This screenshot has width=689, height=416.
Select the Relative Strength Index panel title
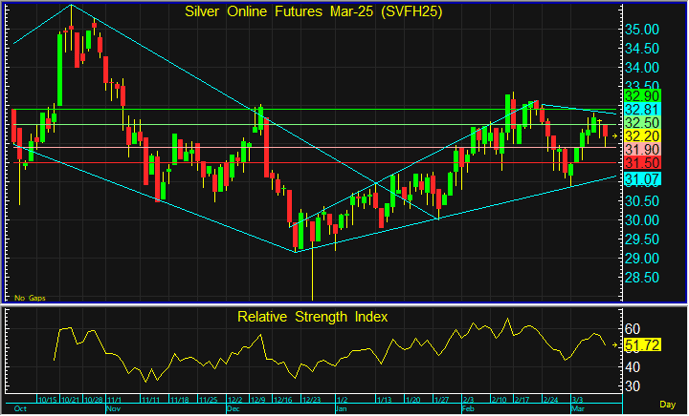point(312,317)
